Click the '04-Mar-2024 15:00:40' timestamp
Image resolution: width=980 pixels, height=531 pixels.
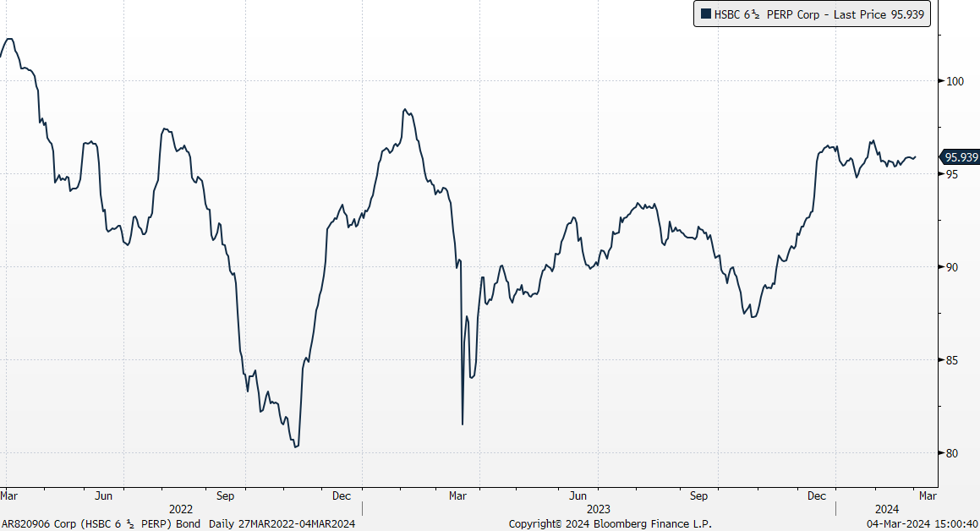(923, 524)
